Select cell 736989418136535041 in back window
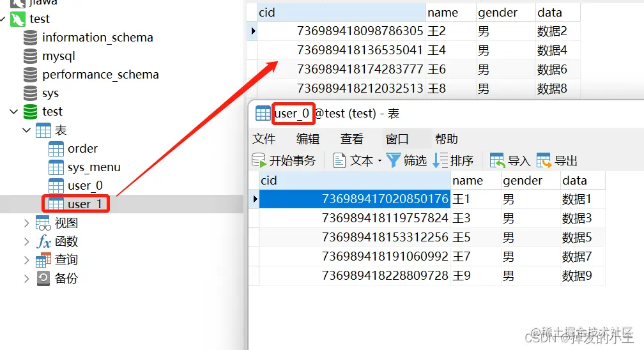644x350 pixels. [341, 50]
